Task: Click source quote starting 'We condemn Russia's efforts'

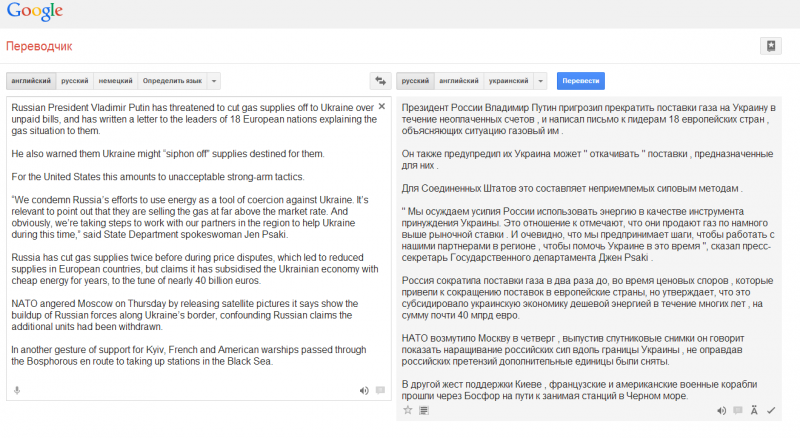Action: (190, 217)
